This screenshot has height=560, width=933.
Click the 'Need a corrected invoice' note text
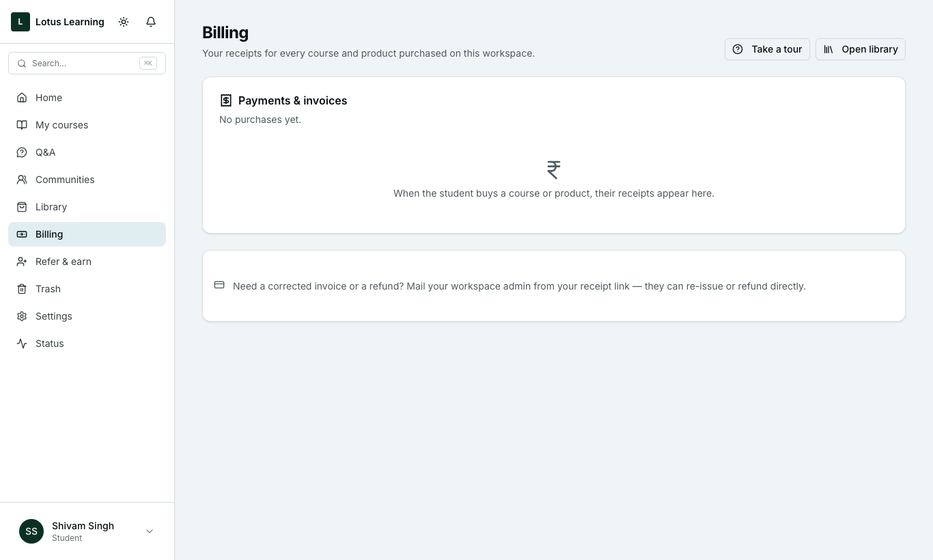coord(519,286)
